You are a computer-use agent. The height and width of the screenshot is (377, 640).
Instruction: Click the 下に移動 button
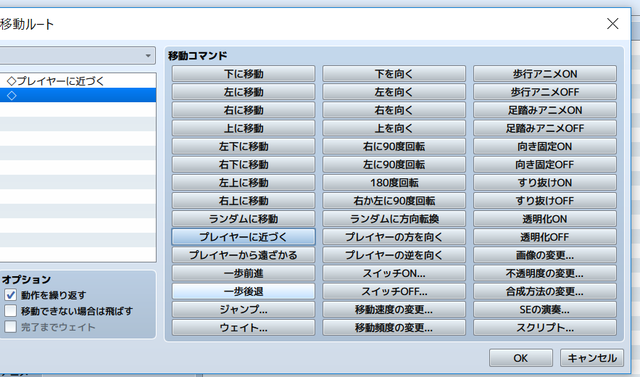(x=243, y=74)
